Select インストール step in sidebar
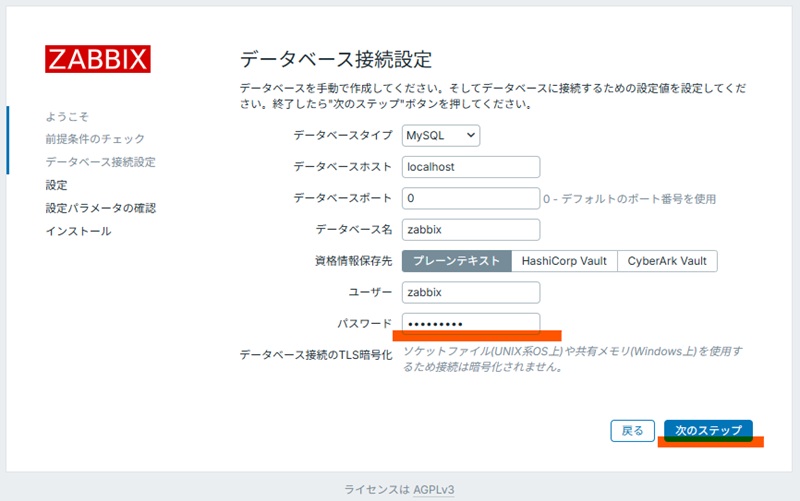 point(78,231)
